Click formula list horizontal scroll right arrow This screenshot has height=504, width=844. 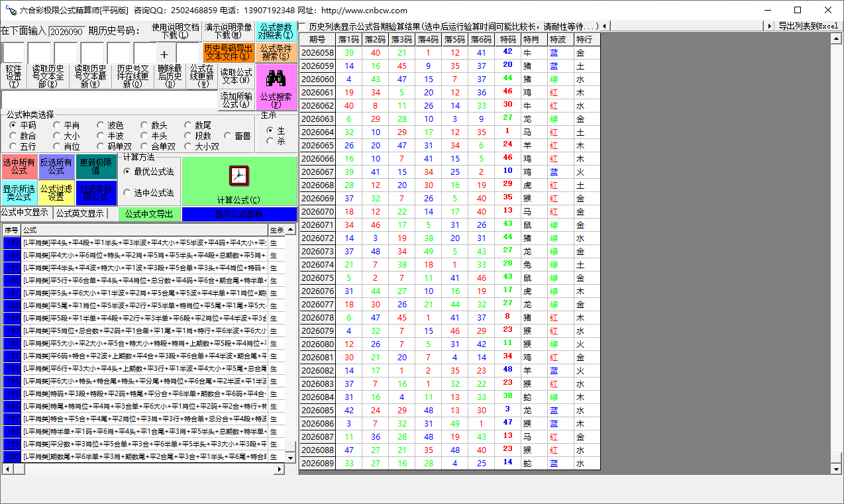click(x=280, y=469)
